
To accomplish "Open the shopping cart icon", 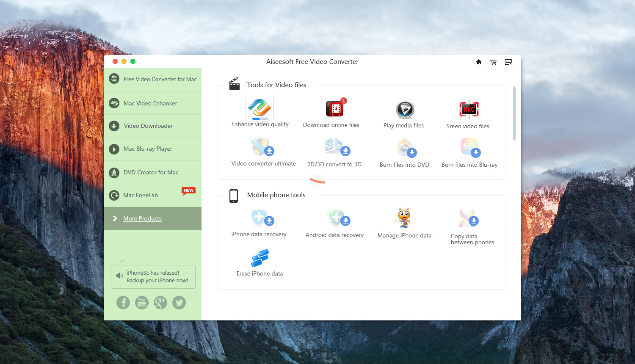I will point(493,62).
